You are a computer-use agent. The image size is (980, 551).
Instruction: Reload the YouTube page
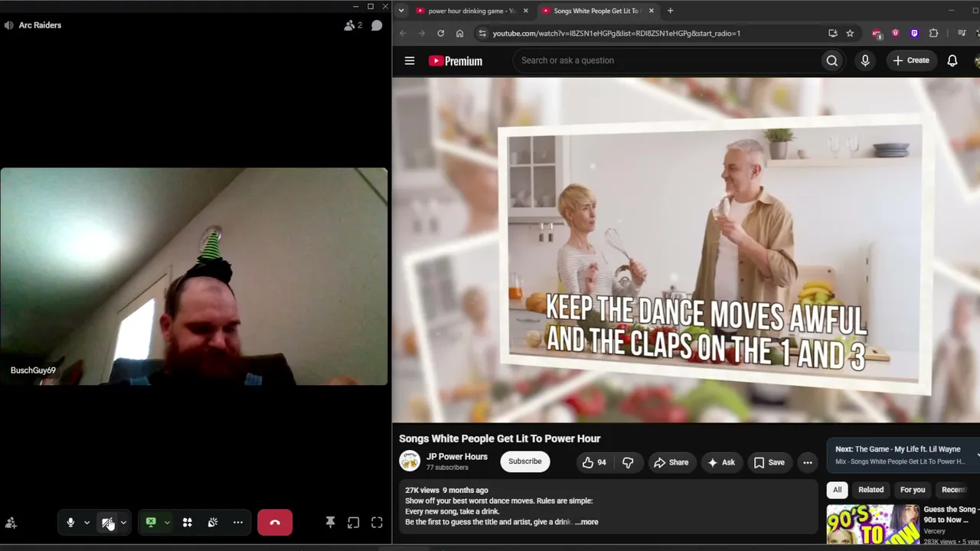click(x=440, y=34)
